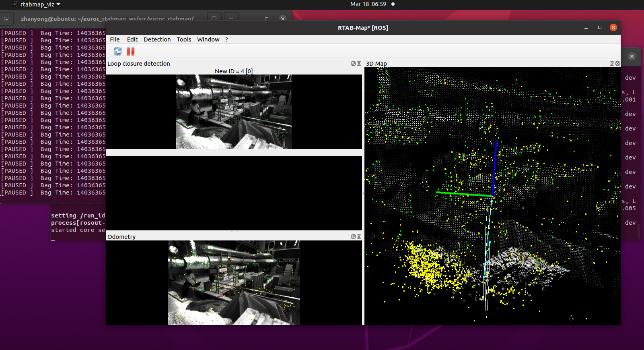
Task: Close the Odometry dock panel
Action: 359,237
